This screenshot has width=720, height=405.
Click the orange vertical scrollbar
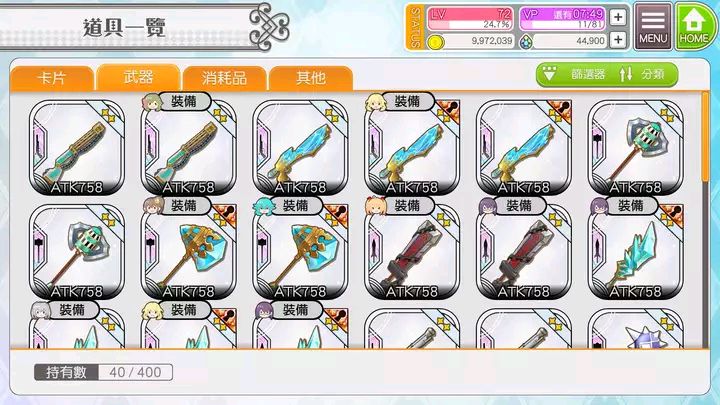point(705,138)
